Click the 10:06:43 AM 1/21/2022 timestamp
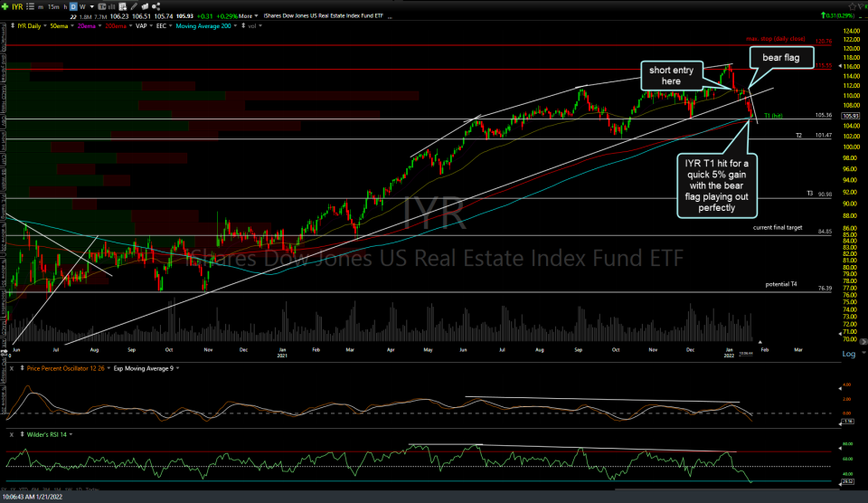868x503 pixels. pyautogui.click(x=33, y=497)
